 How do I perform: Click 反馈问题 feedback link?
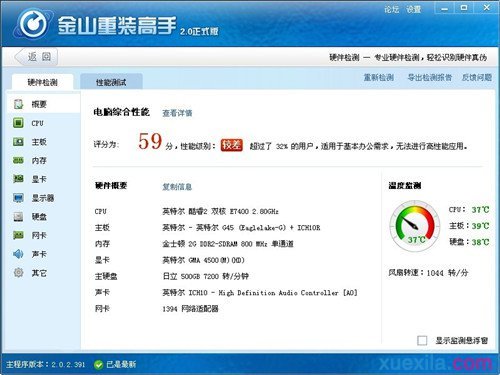pyautogui.click(x=477, y=77)
